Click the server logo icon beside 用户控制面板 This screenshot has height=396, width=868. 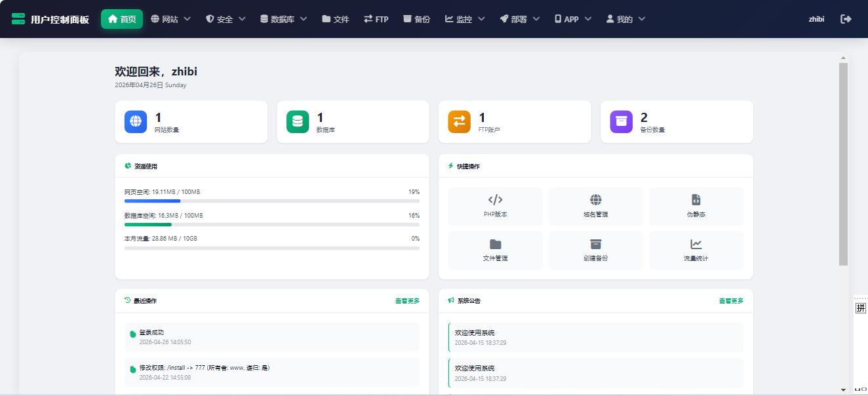(18, 19)
